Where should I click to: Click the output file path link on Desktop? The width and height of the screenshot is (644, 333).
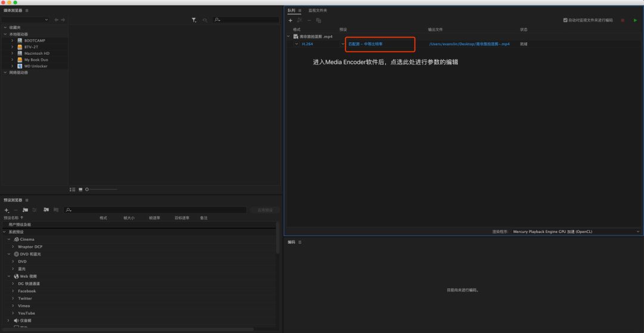(x=469, y=44)
